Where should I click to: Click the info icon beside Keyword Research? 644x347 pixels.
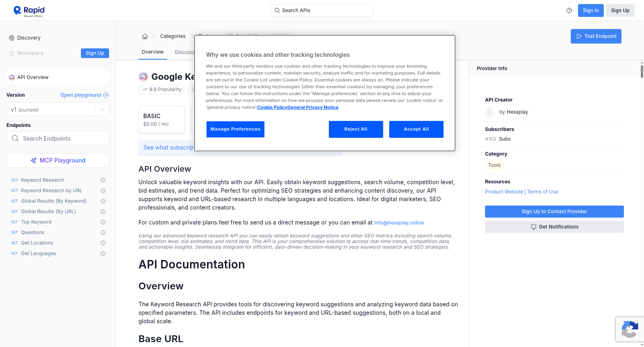[x=103, y=180]
